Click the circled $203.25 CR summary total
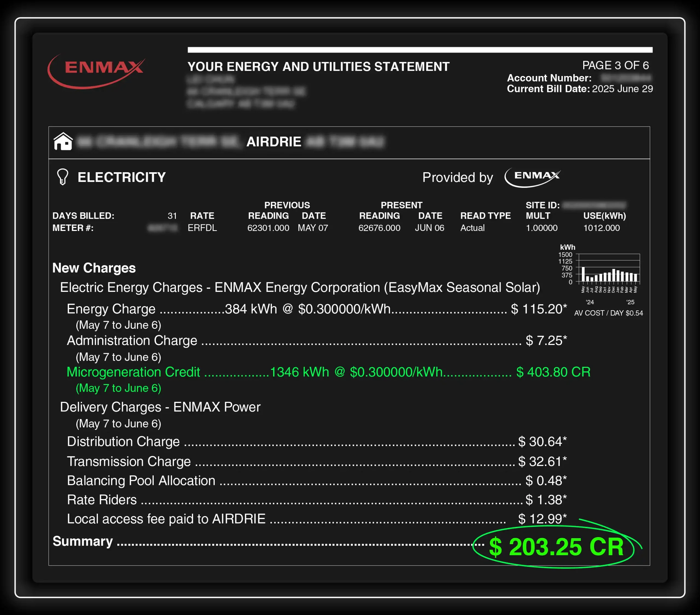The image size is (700, 615). click(556, 546)
